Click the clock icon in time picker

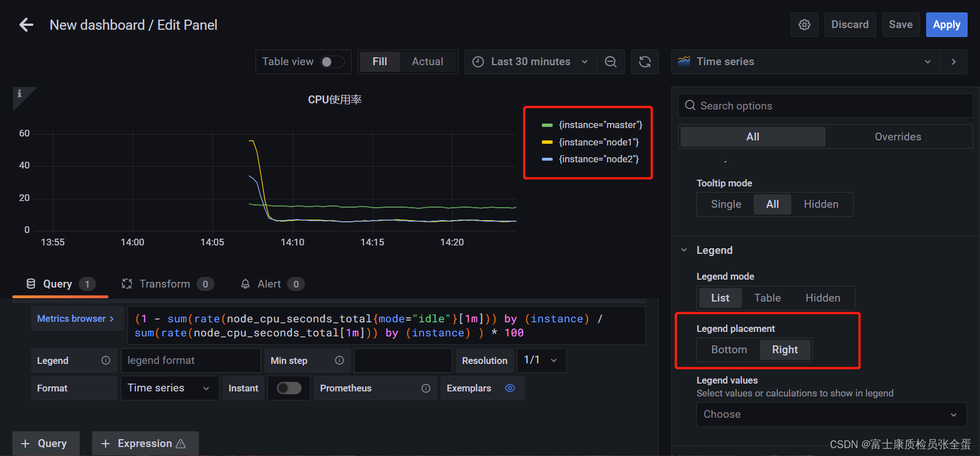click(478, 62)
